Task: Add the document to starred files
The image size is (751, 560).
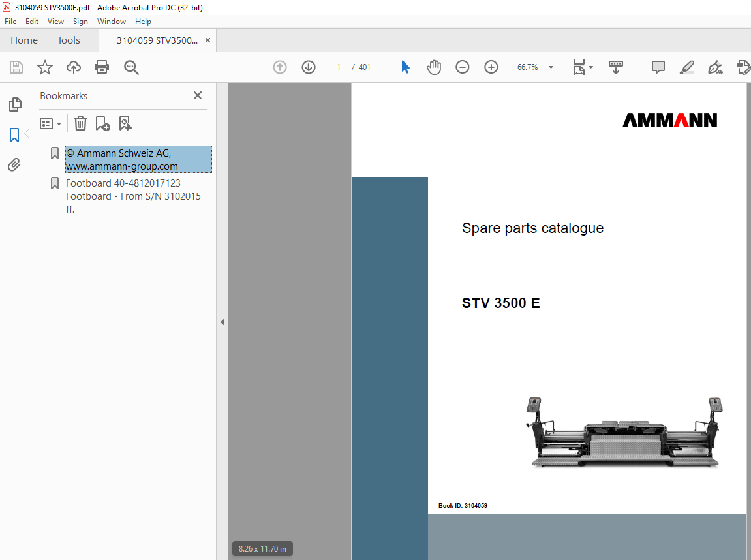Action: click(x=45, y=67)
